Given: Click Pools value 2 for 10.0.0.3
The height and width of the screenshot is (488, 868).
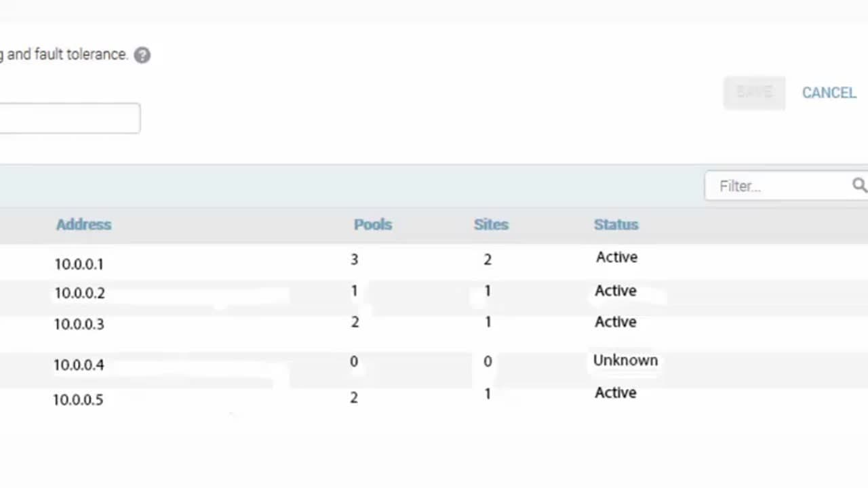Looking at the screenshot, I should tap(355, 323).
